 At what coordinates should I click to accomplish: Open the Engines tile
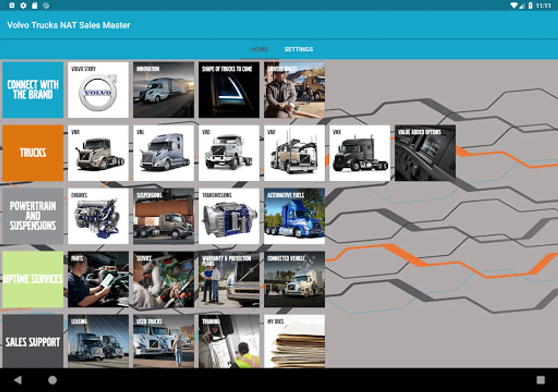coord(98,216)
